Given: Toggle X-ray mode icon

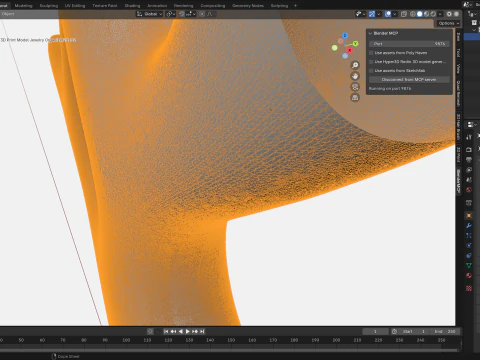Looking at the screenshot, I should tap(404, 14).
